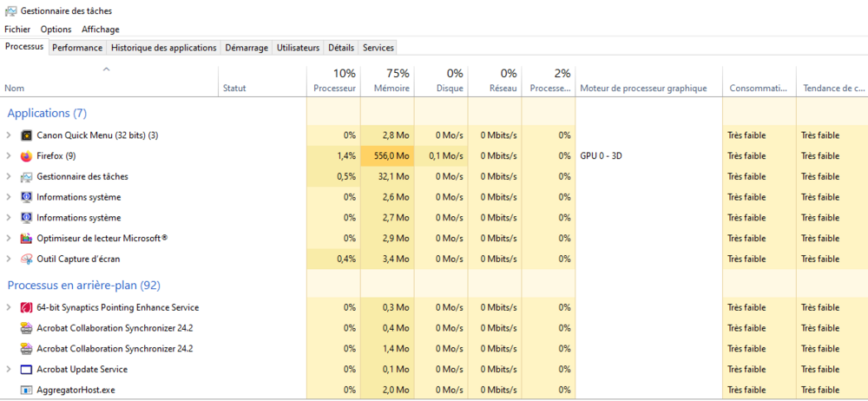This screenshot has height=401, width=868.
Task: Sort by the Processeur column header
Action: click(334, 88)
